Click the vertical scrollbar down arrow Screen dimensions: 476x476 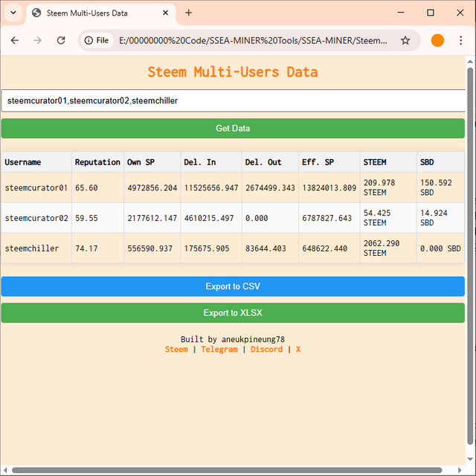click(x=470, y=459)
